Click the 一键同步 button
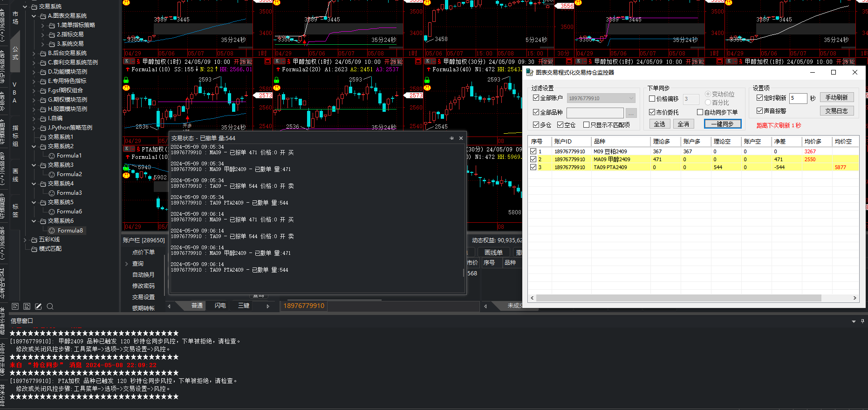 click(x=722, y=124)
